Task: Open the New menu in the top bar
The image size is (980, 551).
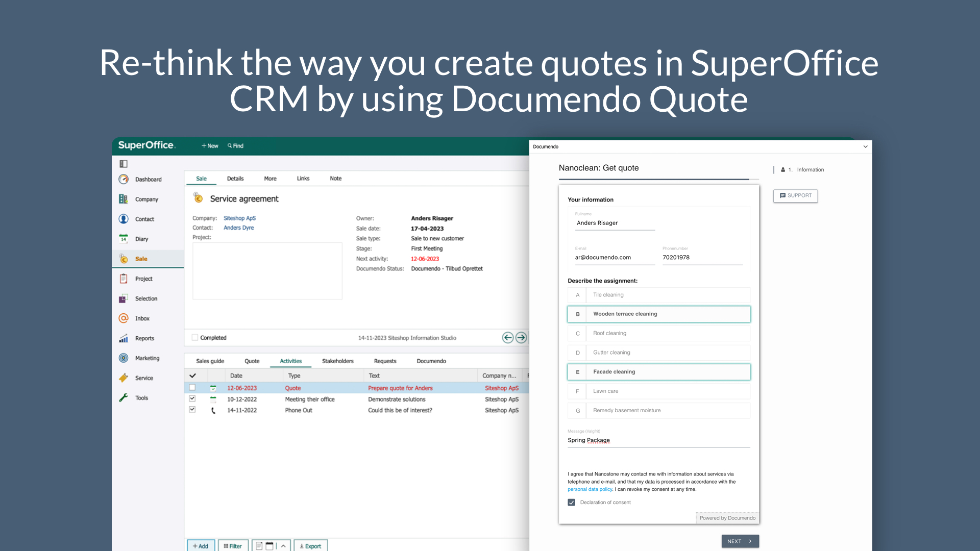Action: click(210, 146)
